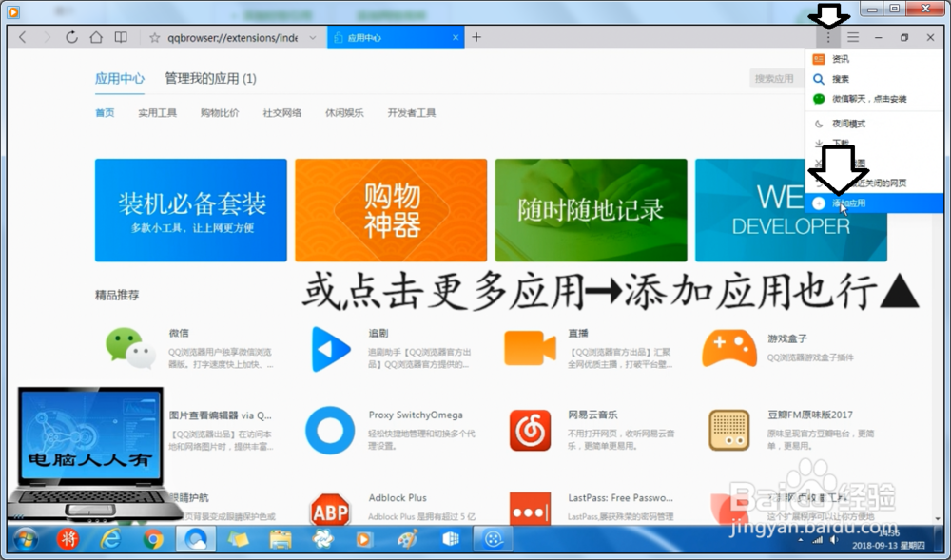The width and height of the screenshot is (951, 560).
Task: Select the 首页 category
Action: coord(105,113)
